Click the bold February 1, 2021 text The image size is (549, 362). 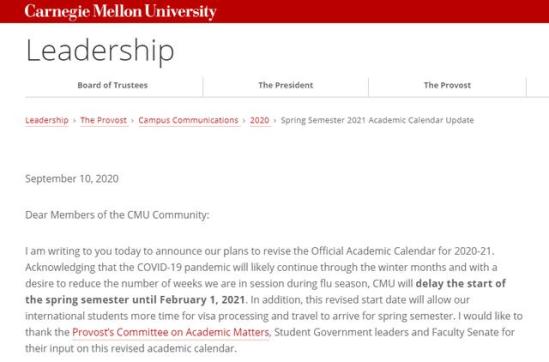(x=202, y=300)
